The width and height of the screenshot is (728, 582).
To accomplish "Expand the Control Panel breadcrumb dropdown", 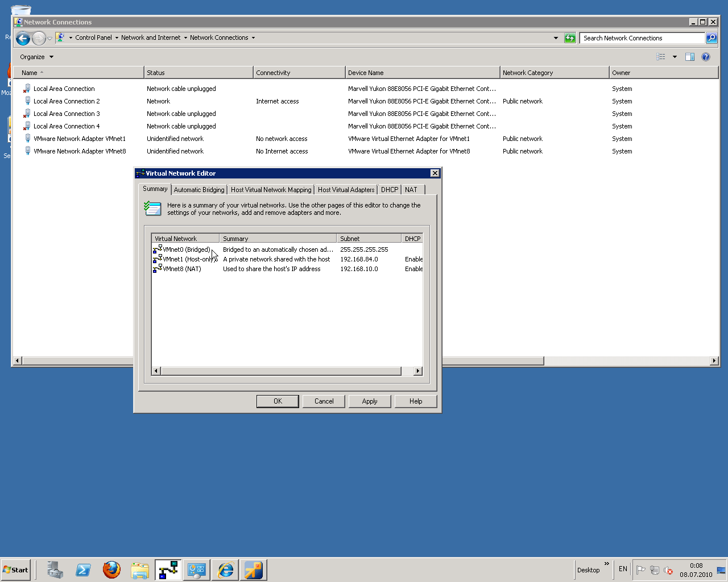I will pyautogui.click(x=117, y=38).
